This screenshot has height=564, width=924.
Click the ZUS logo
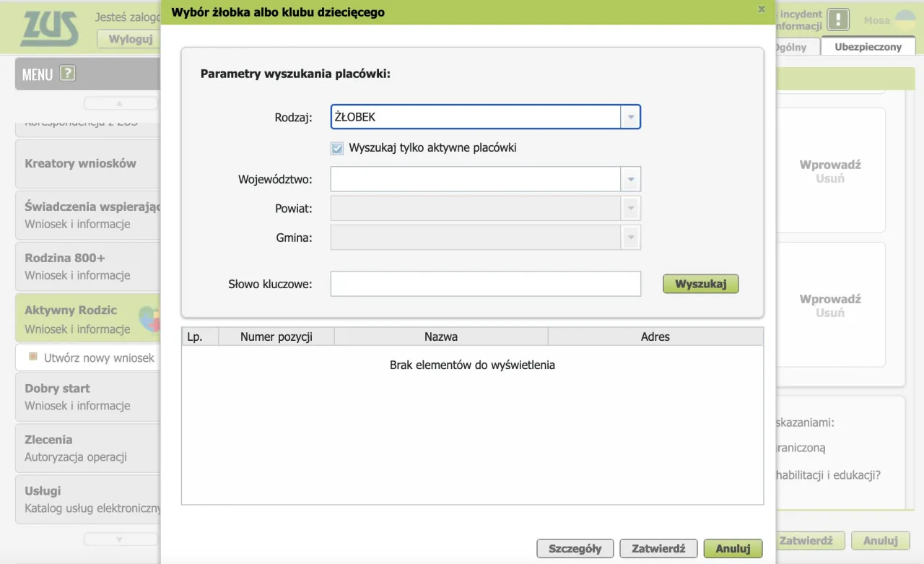(49, 29)
